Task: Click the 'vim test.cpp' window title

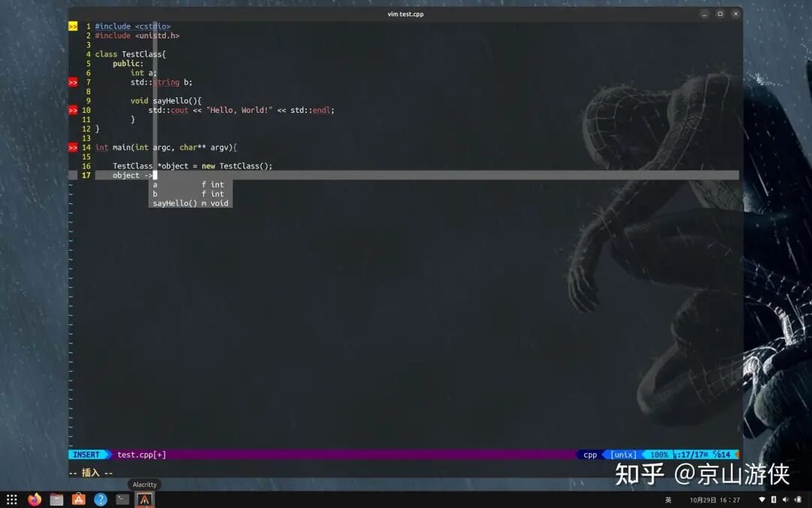Action: (x=405, y=14)
